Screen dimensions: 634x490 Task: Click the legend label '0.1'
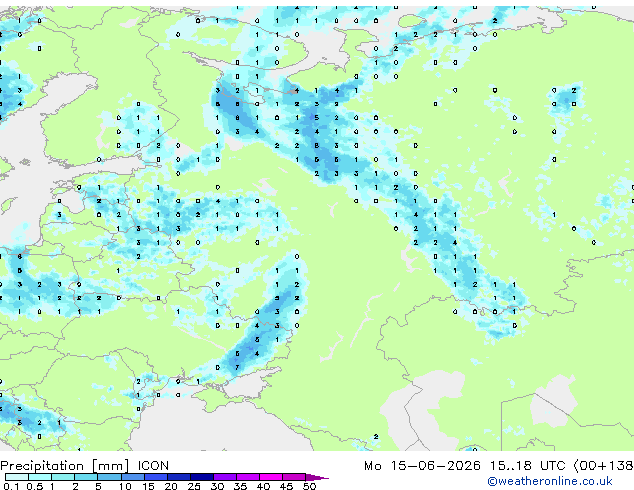[11, 486]
